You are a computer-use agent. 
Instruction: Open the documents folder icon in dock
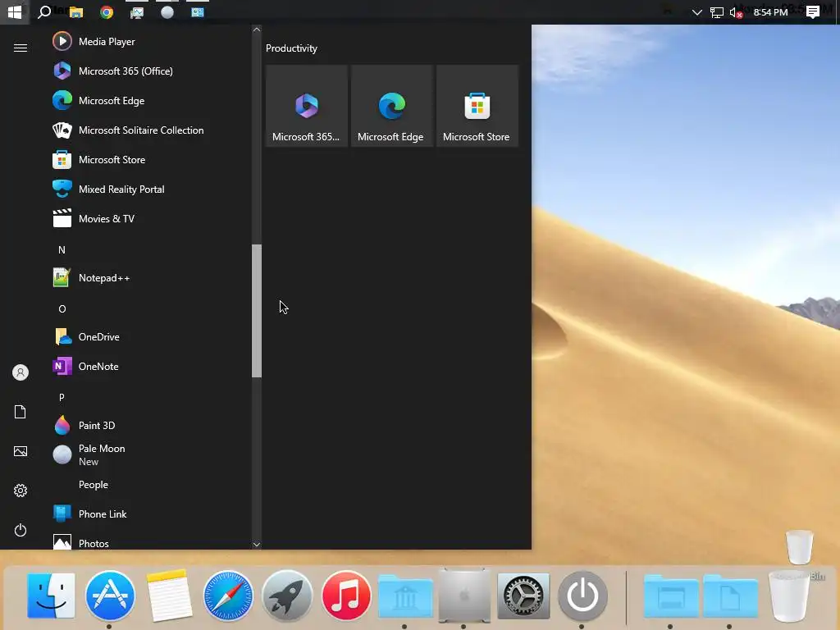tap(729, 597)
